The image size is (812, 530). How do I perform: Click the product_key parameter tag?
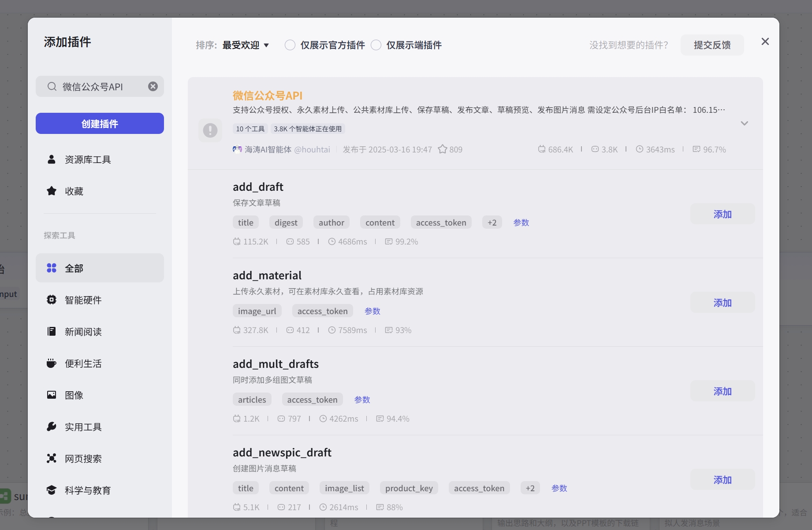(x=409, y=488)
